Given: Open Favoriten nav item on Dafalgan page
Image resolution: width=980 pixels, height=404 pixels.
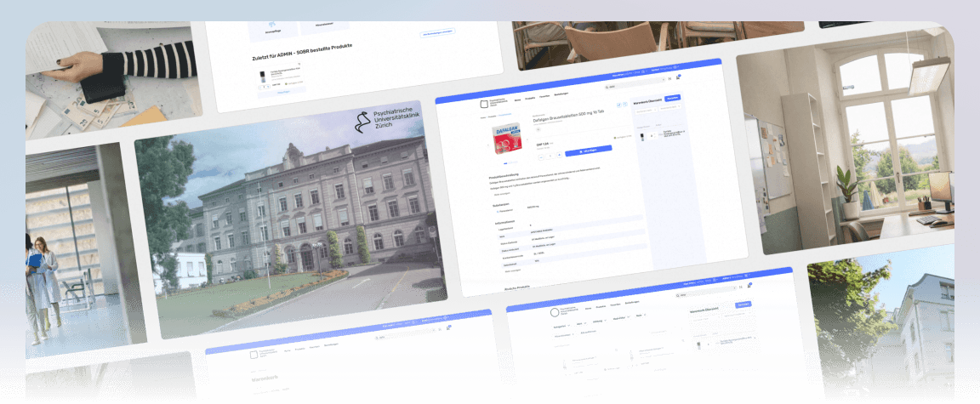Looking at the screenshot, I should 544,96.
